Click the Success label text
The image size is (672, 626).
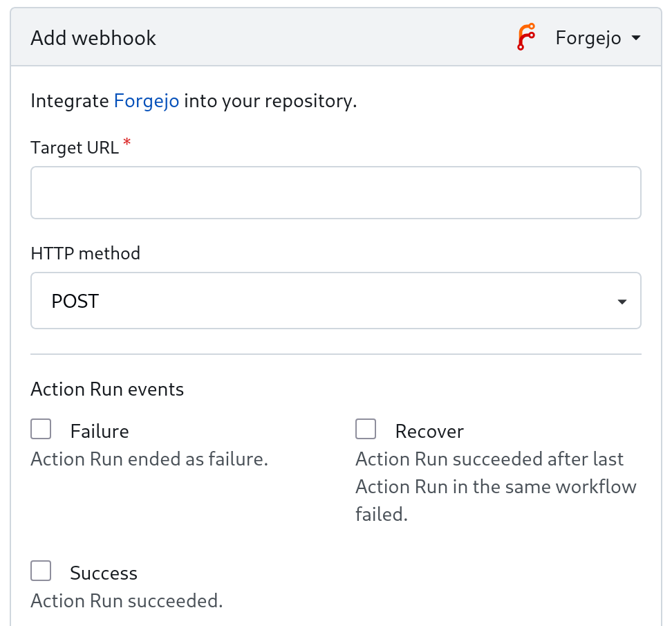coord(104,573)
